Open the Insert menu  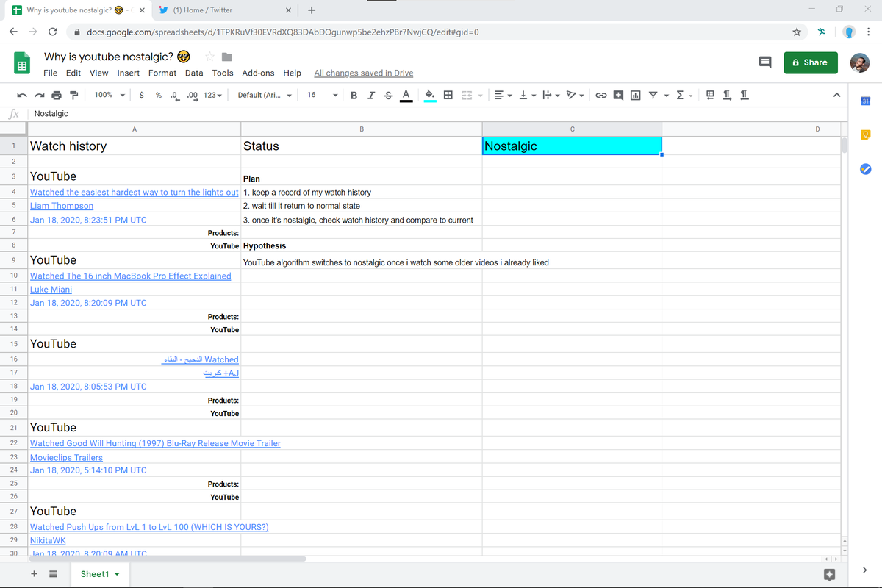[128, 73]
